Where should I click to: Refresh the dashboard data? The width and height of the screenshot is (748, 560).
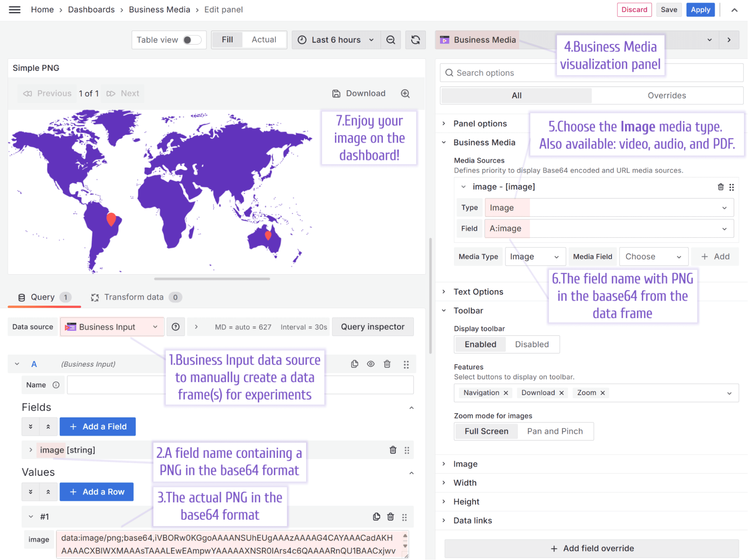point(415,40)
